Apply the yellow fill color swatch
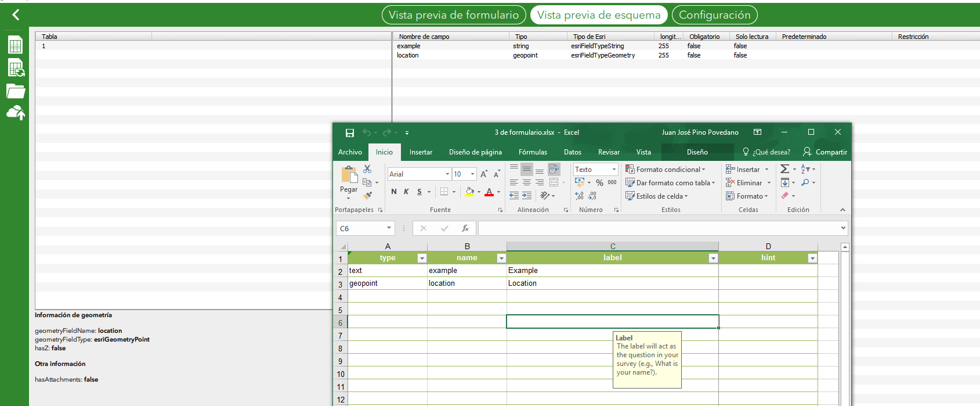 point(469,192)
